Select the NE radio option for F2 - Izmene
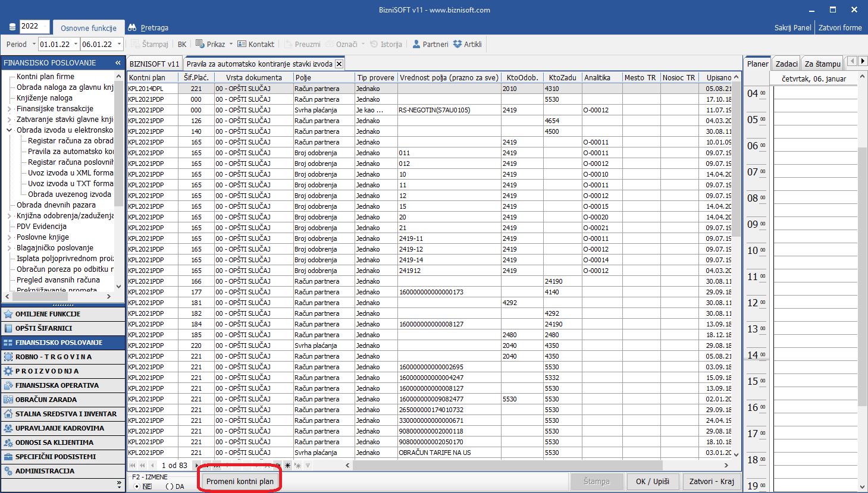868x493 pixels. [137, 486]
